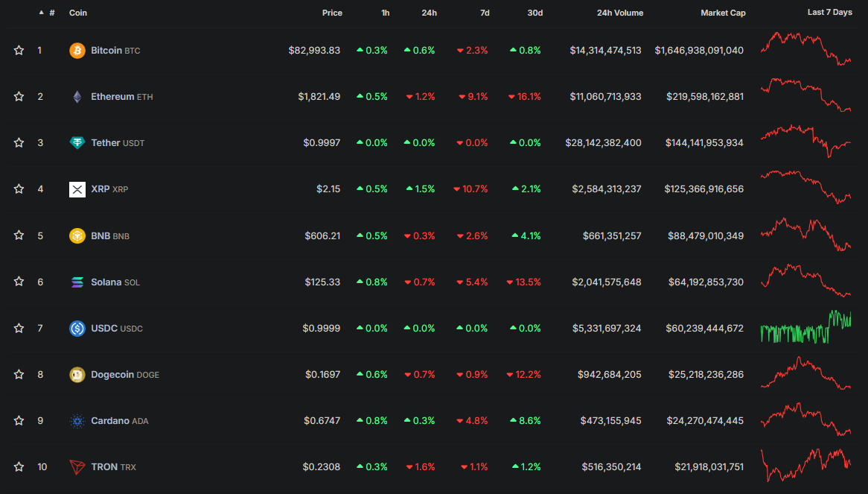This screenshot has width=868, height=494.
Task: Click the Cardano logo icon
Action: (77, 421)
